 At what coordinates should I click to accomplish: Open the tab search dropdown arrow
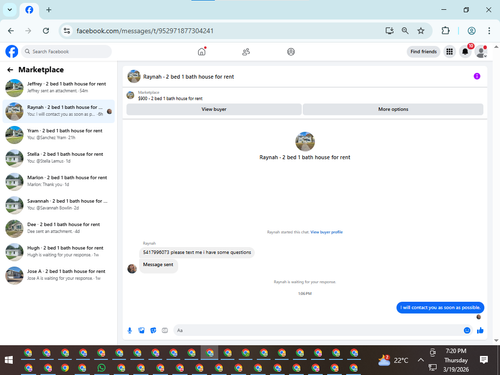[10, 10]
